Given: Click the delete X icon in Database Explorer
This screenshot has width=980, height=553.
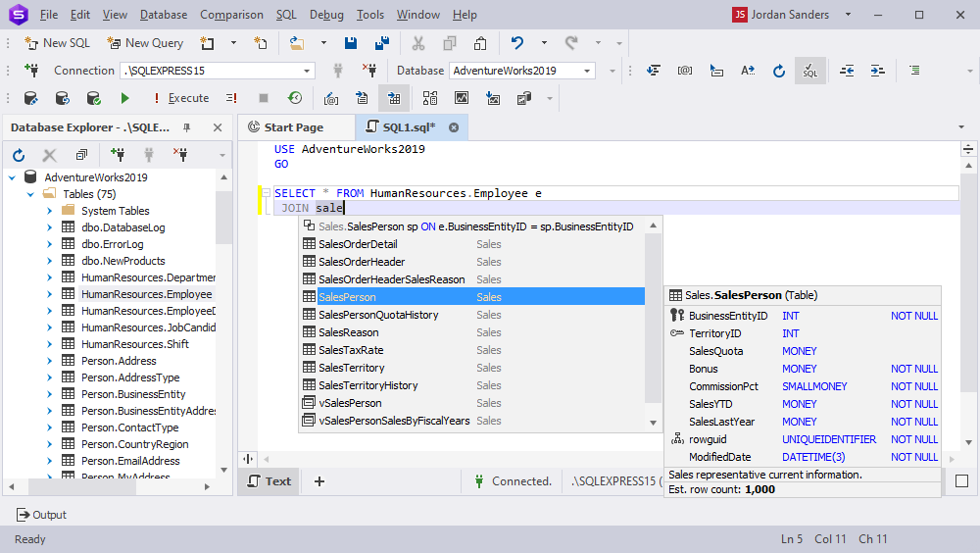Looking at the screenshot, I should click(x=49, y=155).
